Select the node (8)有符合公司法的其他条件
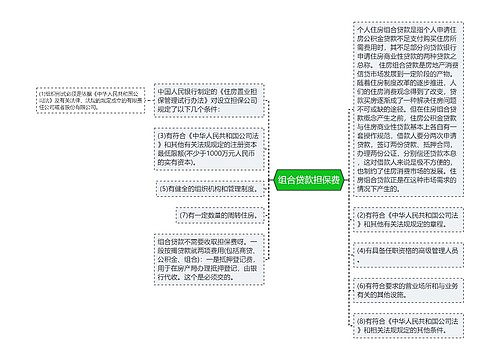Screen dimensions: 500x360 (408, 326)
